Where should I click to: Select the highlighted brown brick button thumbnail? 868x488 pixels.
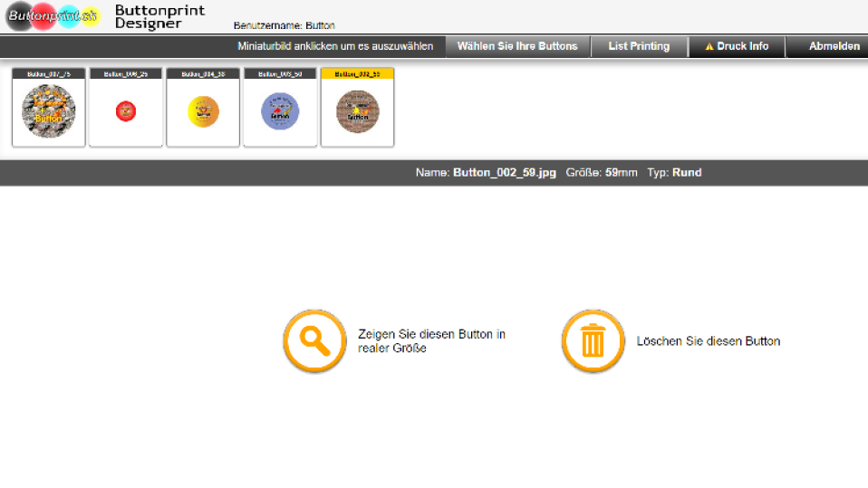click(357, 111)
